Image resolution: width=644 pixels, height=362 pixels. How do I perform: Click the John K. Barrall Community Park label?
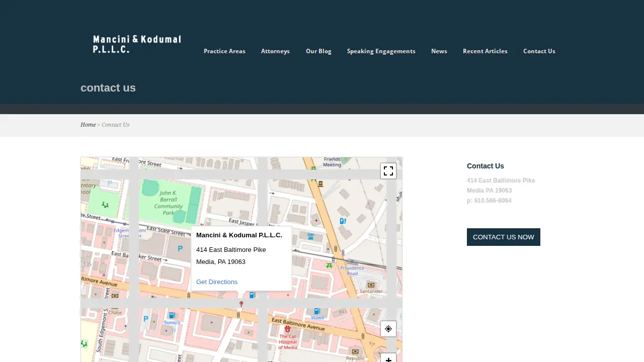169,203
